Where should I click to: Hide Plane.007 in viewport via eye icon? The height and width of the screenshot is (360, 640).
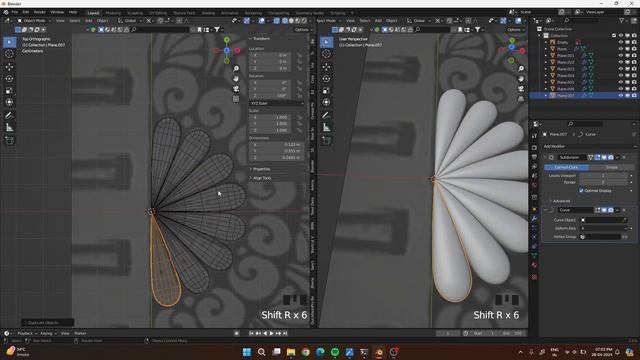pos(621,95)
